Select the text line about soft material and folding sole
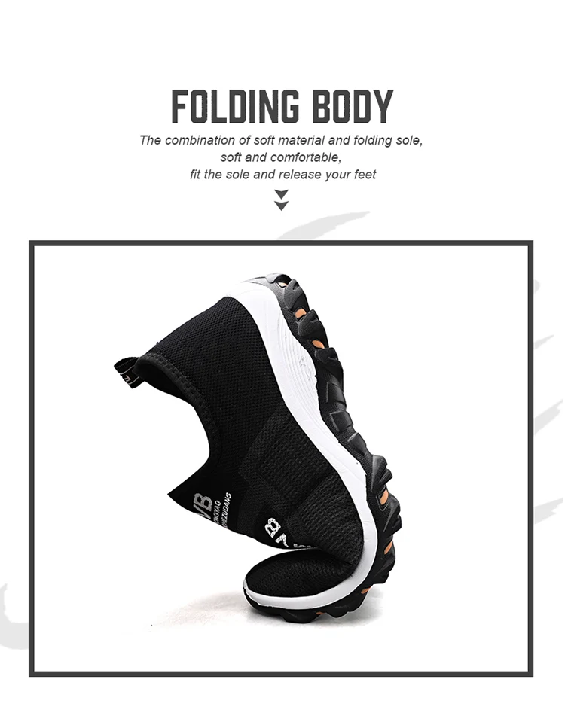The height and width of the screenshot is (728, 565). point(281,140)
